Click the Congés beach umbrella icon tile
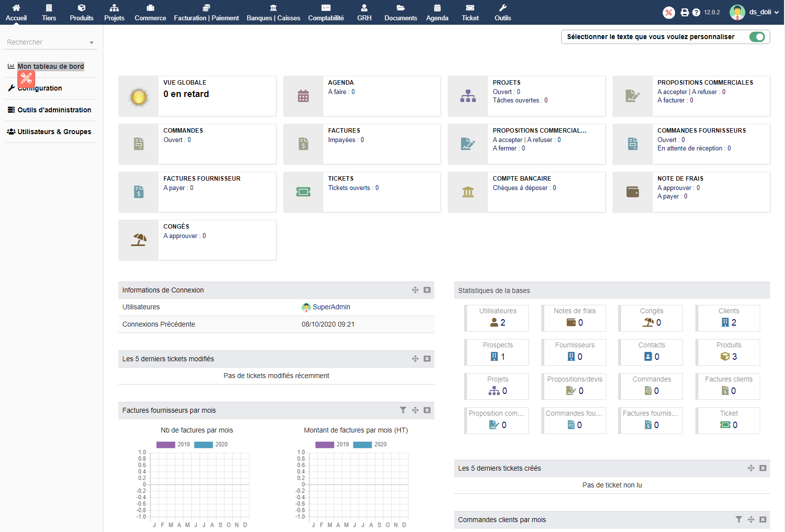 (x=139, y=240)
